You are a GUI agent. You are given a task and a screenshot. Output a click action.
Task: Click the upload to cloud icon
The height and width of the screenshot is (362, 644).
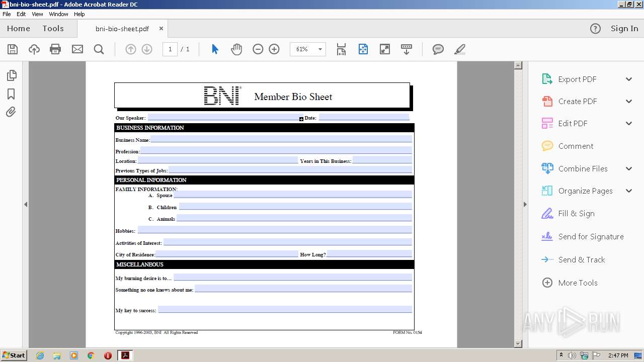click(34, 49)
